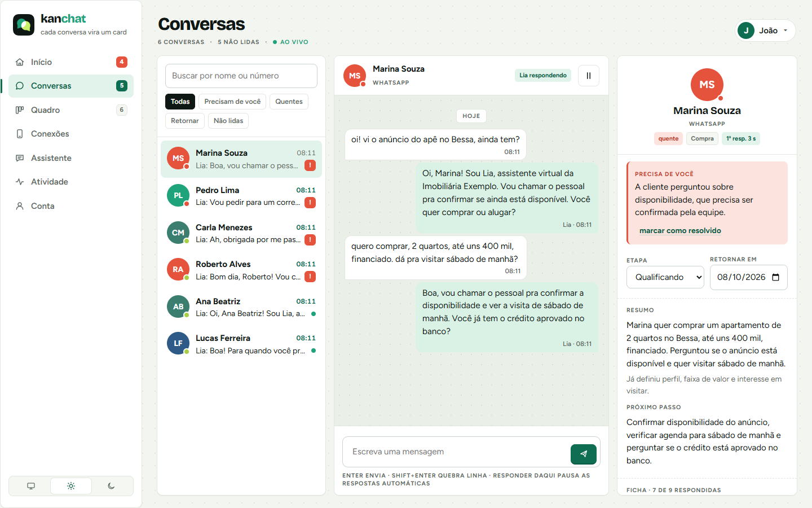Pause Lia auto-responses button
The height and width of the screenshot is (508, 812).
589,76
